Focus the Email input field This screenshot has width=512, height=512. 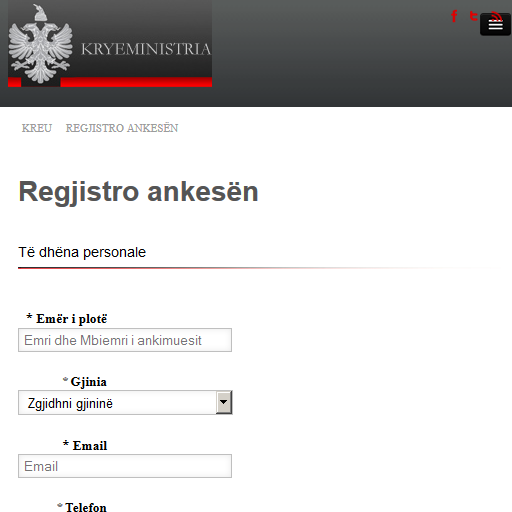click(125, 466)
